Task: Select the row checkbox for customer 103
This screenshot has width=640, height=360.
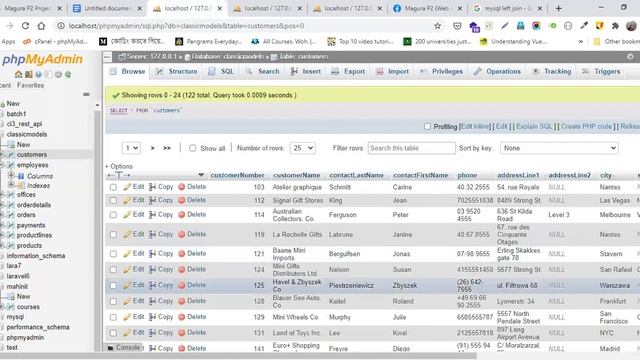Action: pos(113,187)
